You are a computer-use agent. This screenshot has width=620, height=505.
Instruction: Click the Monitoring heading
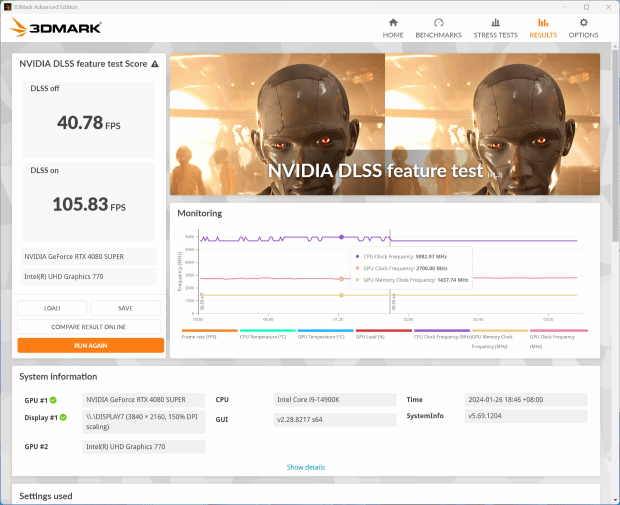click(199, 213)
